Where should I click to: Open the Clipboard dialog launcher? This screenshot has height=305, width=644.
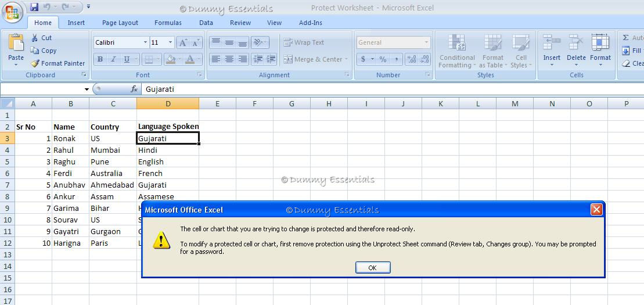(84, 75)
